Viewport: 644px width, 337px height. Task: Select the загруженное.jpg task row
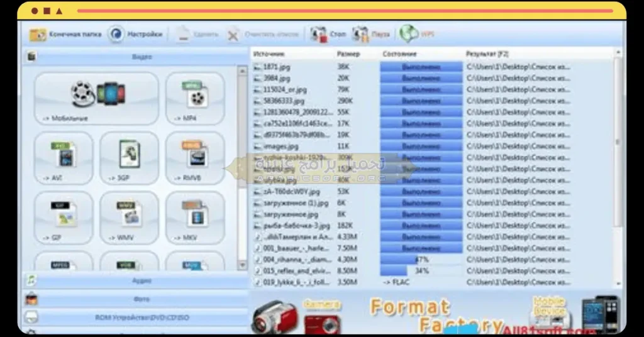click(x=432, y=214)
